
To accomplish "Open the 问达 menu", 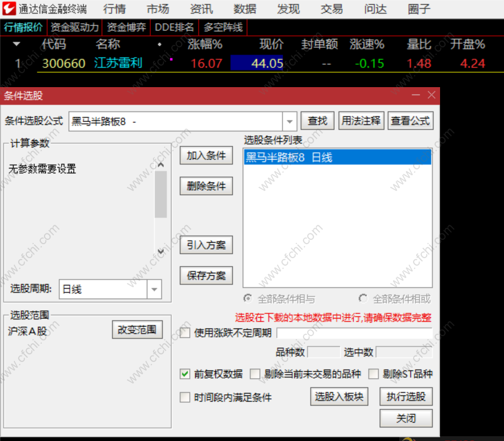I will point(376,9).
